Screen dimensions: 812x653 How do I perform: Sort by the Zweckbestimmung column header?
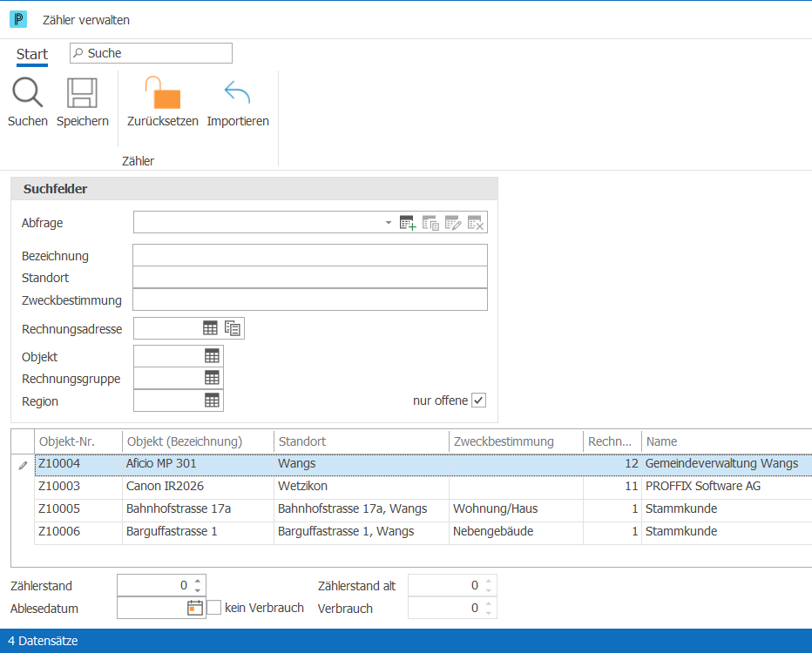point(517,441)
